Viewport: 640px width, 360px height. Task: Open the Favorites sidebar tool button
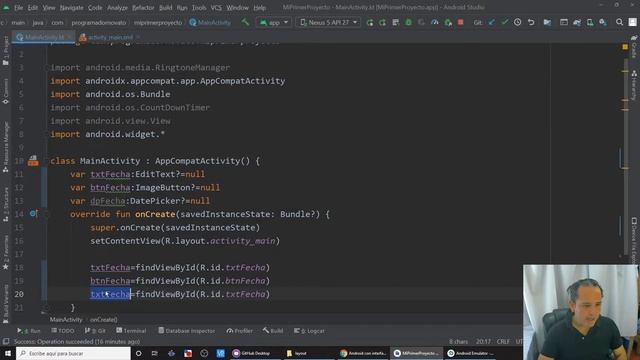pyautogui.click(x=5, y=252)
